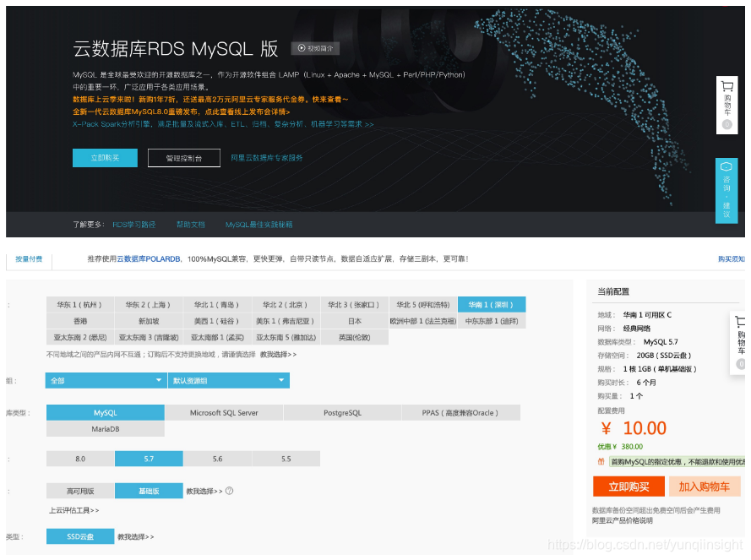751x560 pixels.
Task: Click 加入购物车 button
Action: (704, 487)
